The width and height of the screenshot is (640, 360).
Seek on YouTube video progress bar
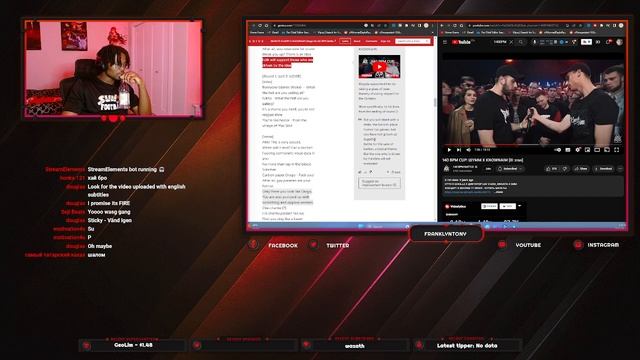click(x=533, y=144)
